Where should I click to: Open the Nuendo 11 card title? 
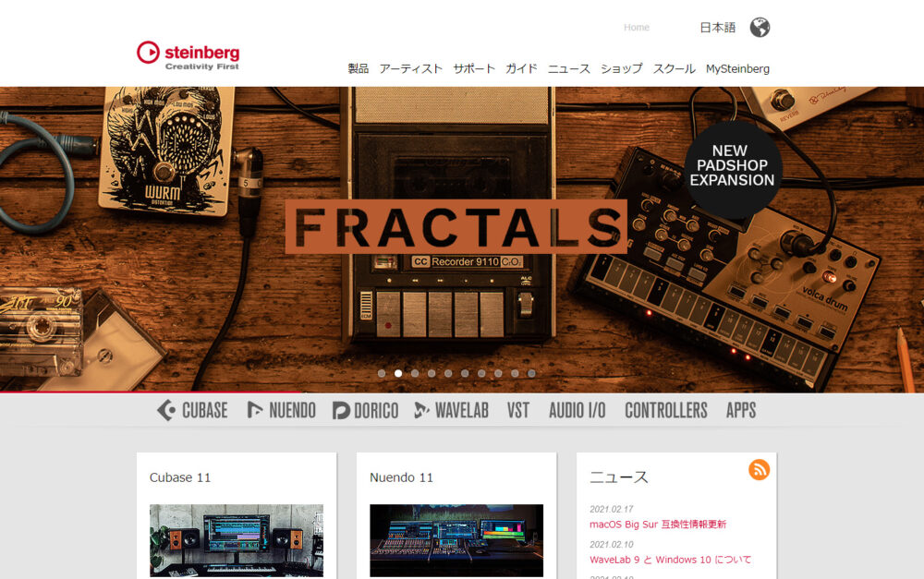(x=401, y=477)
